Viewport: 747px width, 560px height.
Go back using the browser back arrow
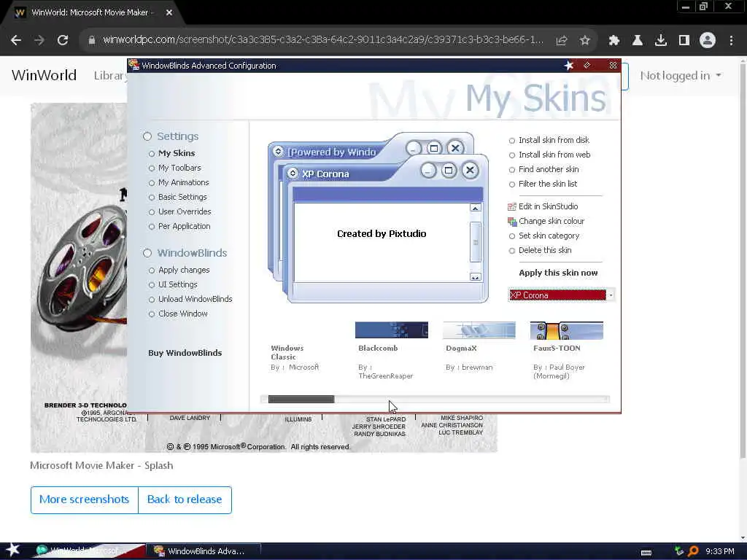16,41
